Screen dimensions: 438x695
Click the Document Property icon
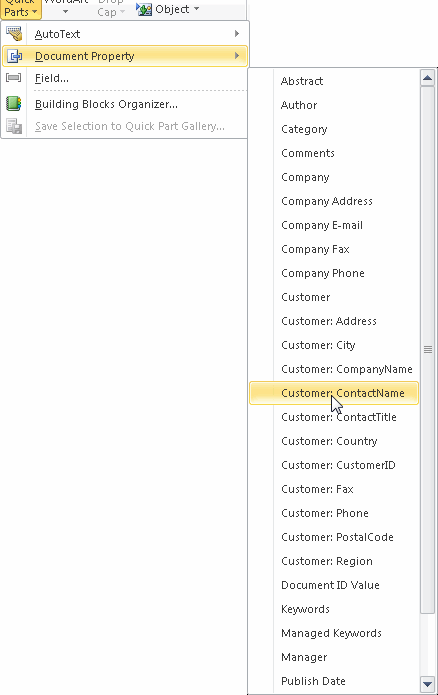pyautogui.click(x=14, y=56)
